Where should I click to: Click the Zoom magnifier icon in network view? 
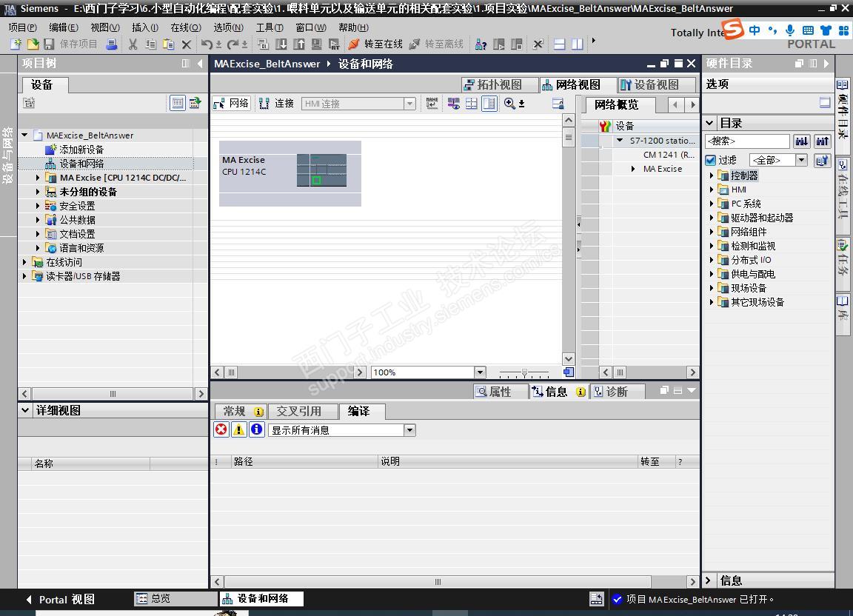(509, 104)
